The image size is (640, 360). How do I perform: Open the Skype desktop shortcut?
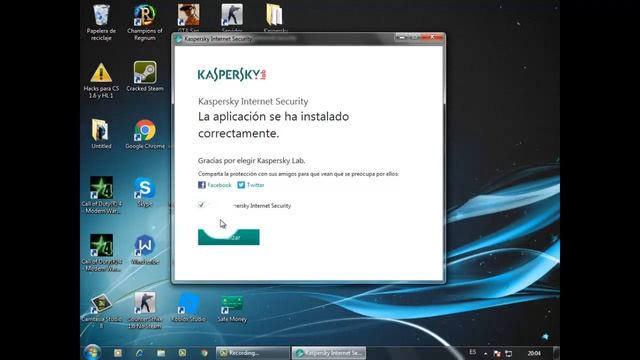pos(144,191)
